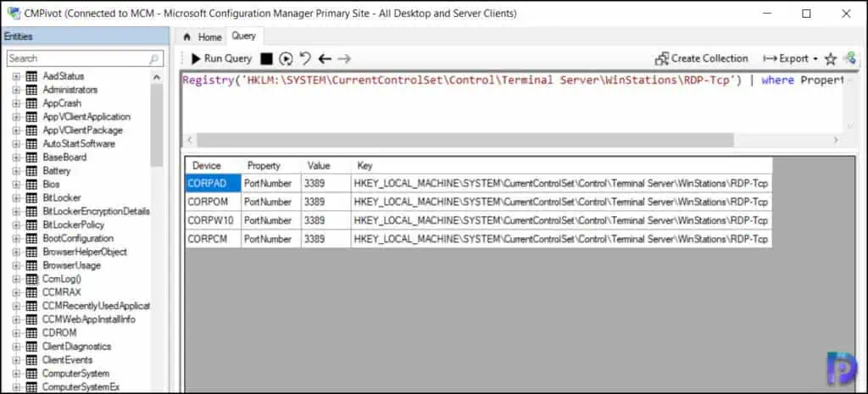Select BitLockerEncryptionDetails table icon
The height and width of the screenshot is (394, 868).
[31, 211]
